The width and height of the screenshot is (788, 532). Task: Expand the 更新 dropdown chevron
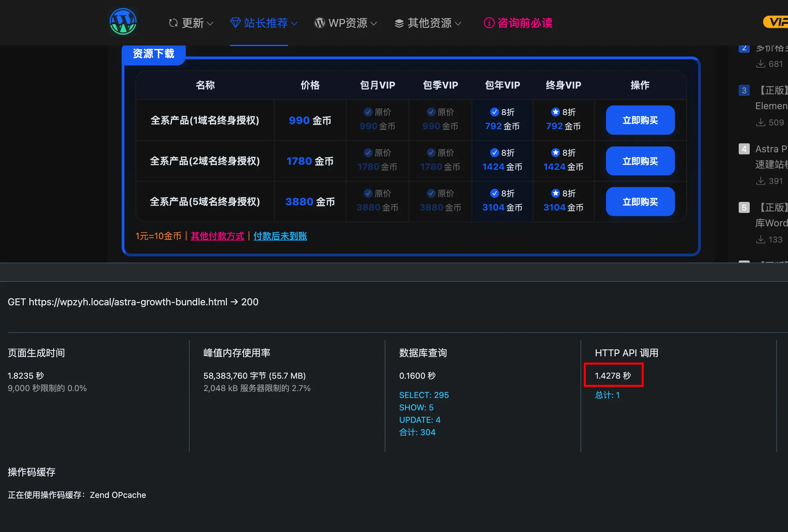(210, 23)
